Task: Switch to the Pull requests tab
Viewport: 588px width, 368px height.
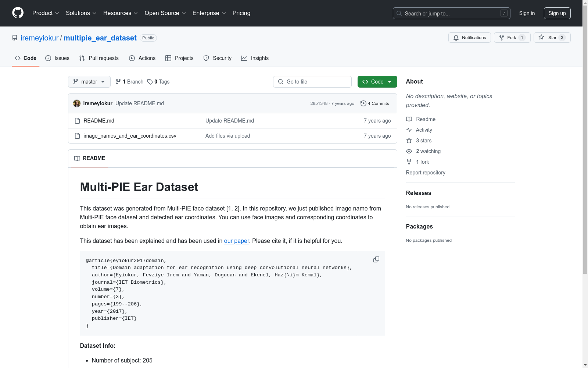Action: coord(99,58)
